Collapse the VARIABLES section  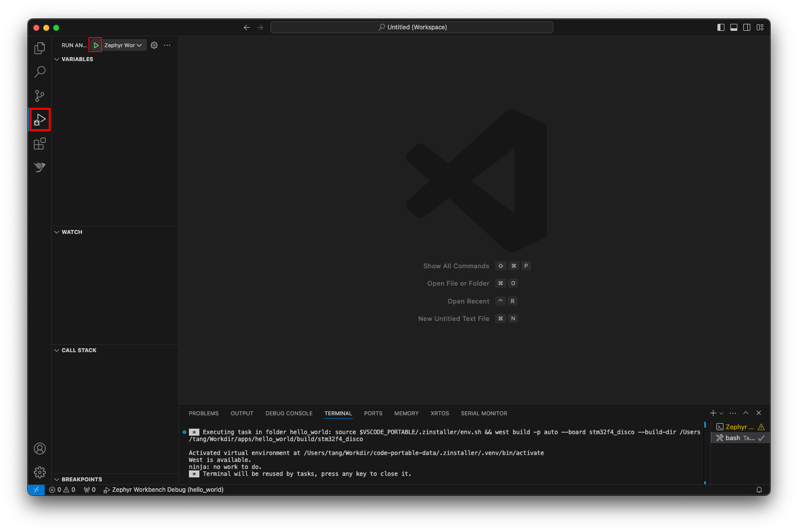pyautogui.click(x=57, y=59)
